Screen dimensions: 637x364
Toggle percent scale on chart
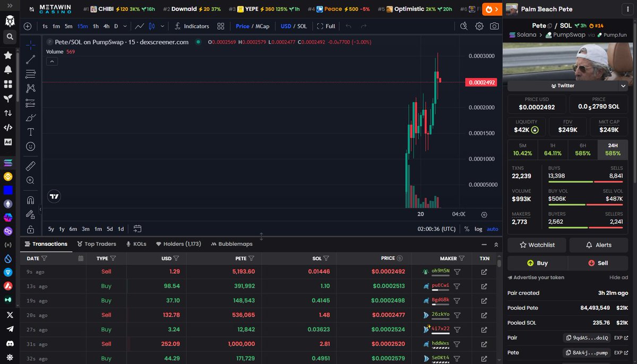pyautogui.click(x=467, y=229)
